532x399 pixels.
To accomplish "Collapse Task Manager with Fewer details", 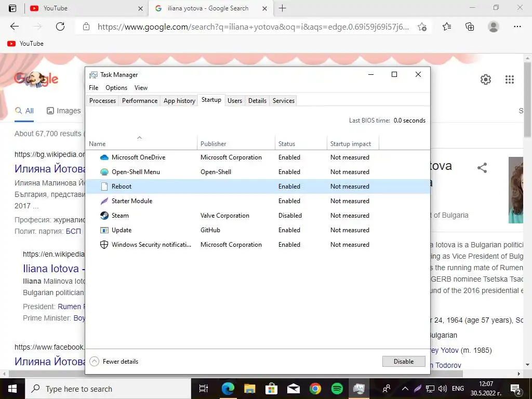I will coord(114,362).
